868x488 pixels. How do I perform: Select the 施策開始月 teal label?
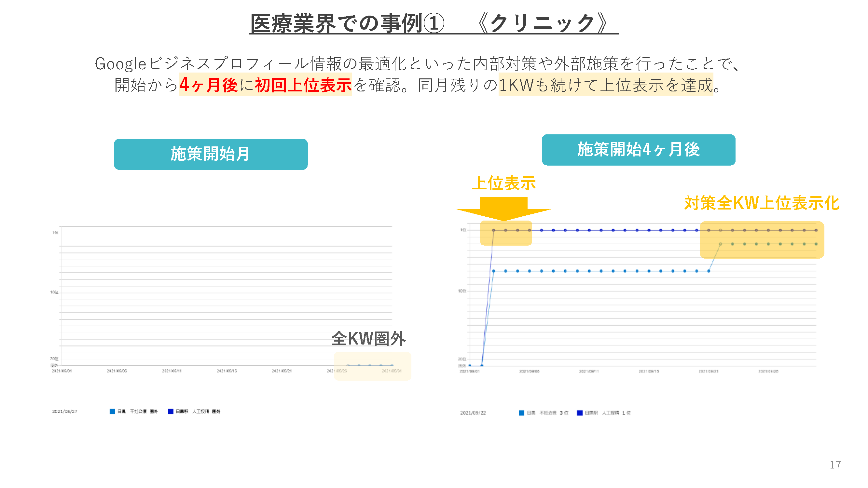click(211, 154)
